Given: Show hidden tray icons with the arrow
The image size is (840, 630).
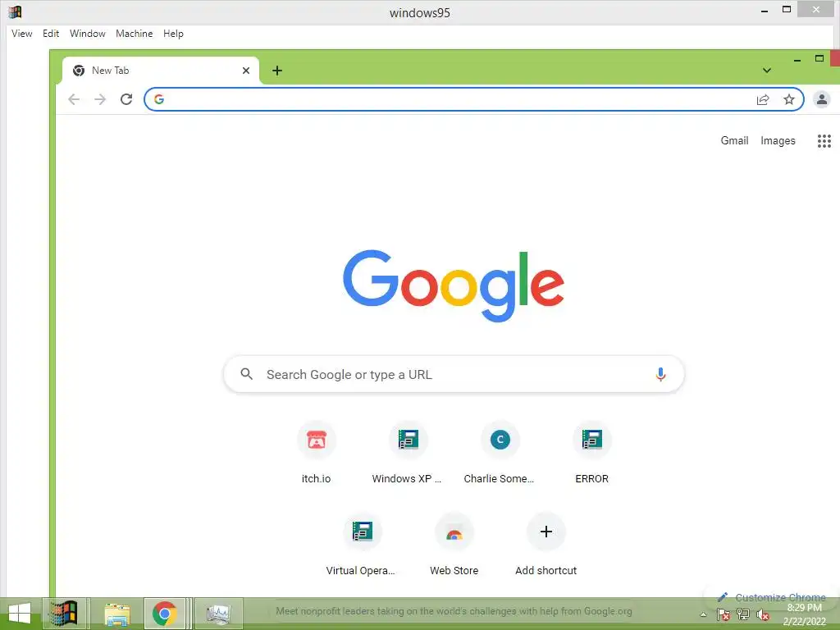Looking at the screenshot, I should pyautogui.click(x=703, y=614).
